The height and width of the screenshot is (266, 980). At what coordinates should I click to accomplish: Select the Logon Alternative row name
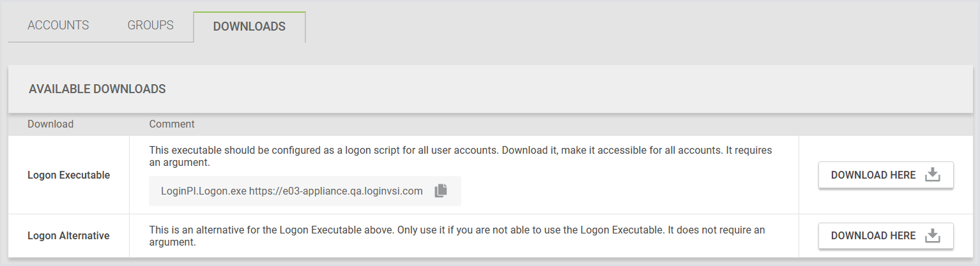(68, 236)
